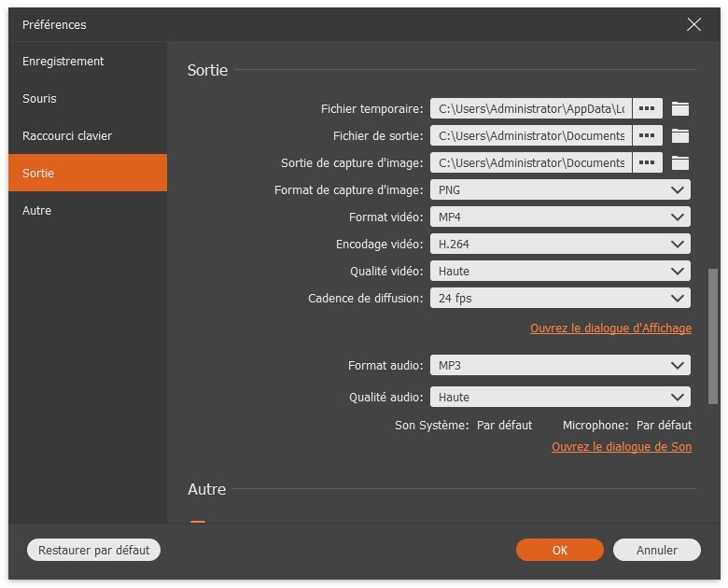728x588 pixels.
Task: Open the Fichier temporaire folder icon
Action: [680, 109]
